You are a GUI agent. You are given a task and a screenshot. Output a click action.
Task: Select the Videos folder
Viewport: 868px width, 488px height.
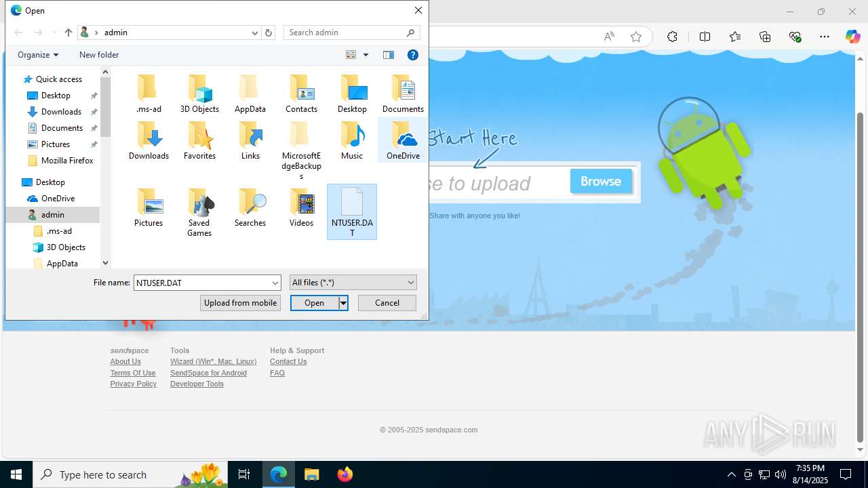pyautogui.click(x=301, y=208)
